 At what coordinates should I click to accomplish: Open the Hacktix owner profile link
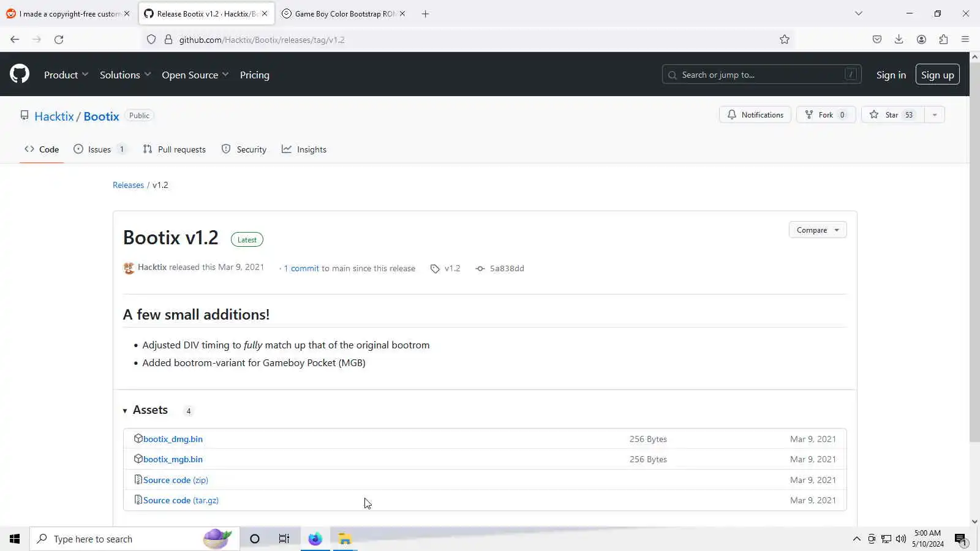(54, 116)
